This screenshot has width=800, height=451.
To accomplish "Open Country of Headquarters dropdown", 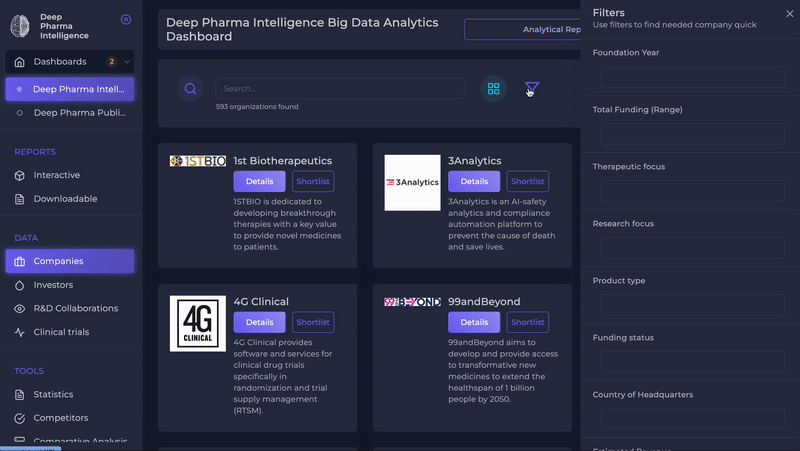I will click(692, 419).
